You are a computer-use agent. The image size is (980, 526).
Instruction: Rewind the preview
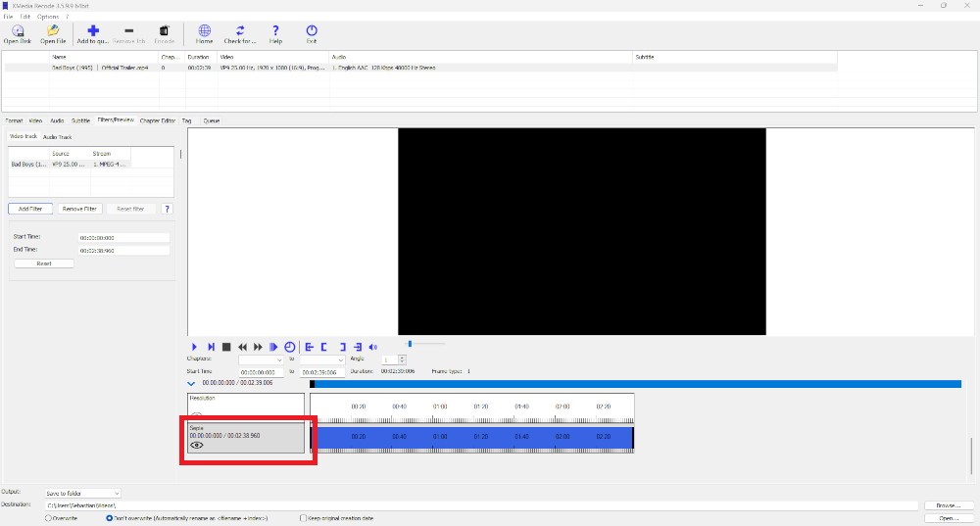[x=242, y=347]
